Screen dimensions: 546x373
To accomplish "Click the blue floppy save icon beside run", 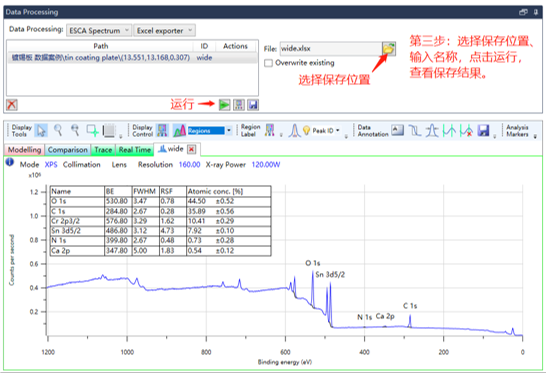I will click(x=253, y=104).
